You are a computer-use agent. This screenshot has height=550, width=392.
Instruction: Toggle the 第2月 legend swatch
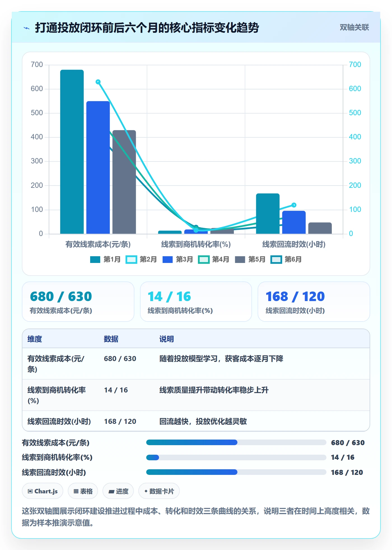(131, 260)
